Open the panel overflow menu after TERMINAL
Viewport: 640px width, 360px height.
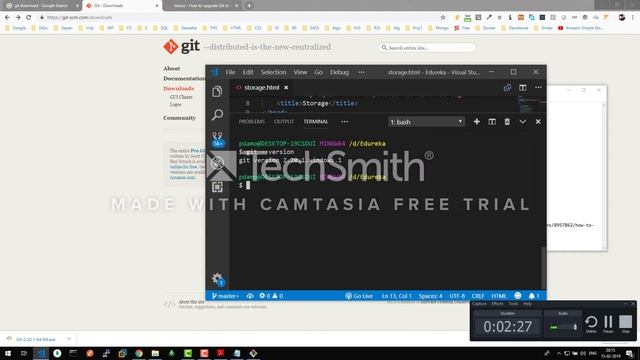(x=344, y=122)
